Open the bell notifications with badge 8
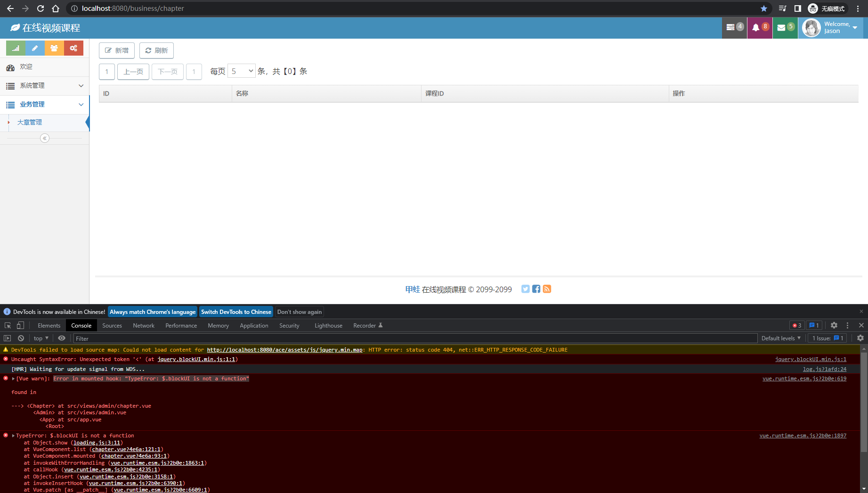This screenshot has height=493, width=868. pos(760,28)
